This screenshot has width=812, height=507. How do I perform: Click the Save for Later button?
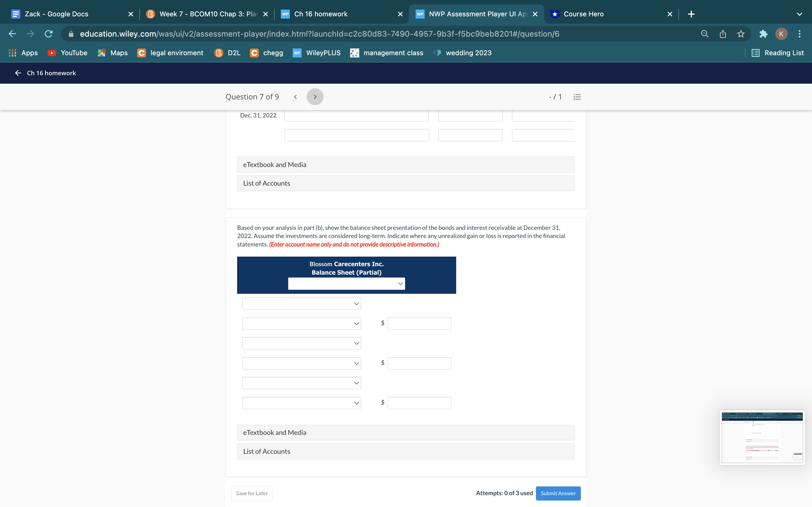(x=252, y=493)
